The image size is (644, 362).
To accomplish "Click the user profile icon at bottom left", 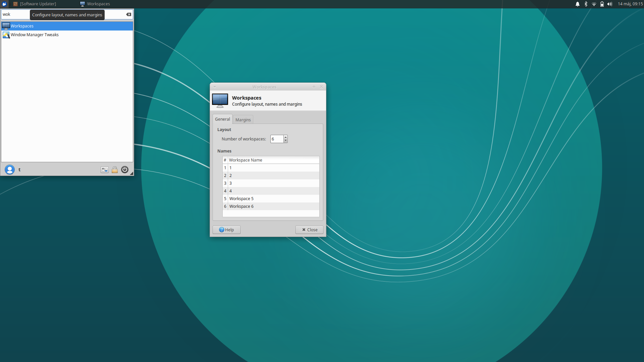I will click(x=9, y=169).
